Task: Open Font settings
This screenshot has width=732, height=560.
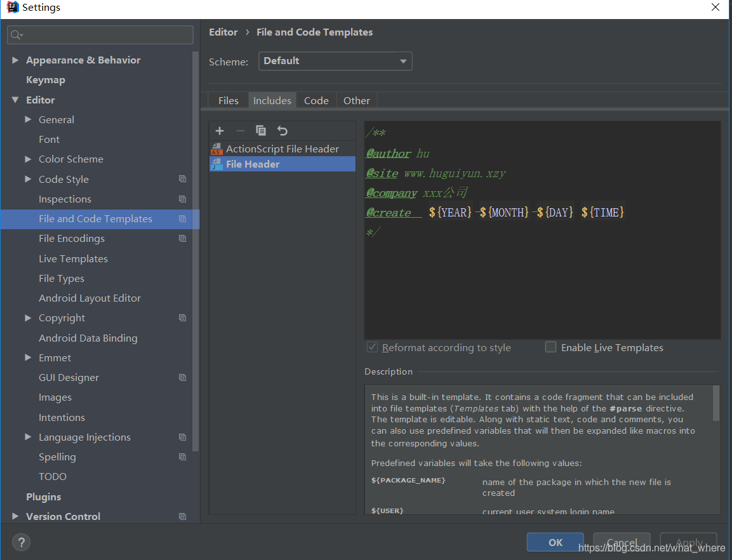Action: 49,139
